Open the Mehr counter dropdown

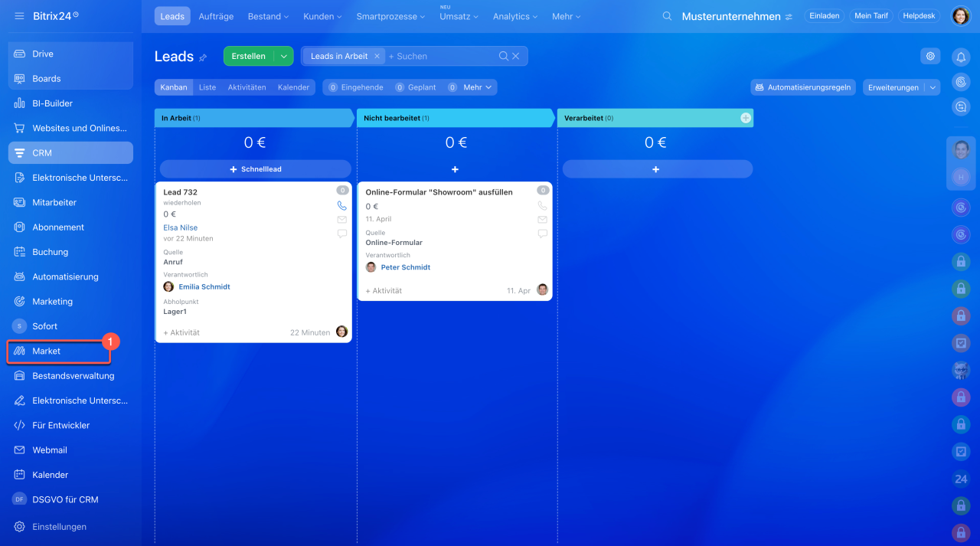tap(479, 87)
